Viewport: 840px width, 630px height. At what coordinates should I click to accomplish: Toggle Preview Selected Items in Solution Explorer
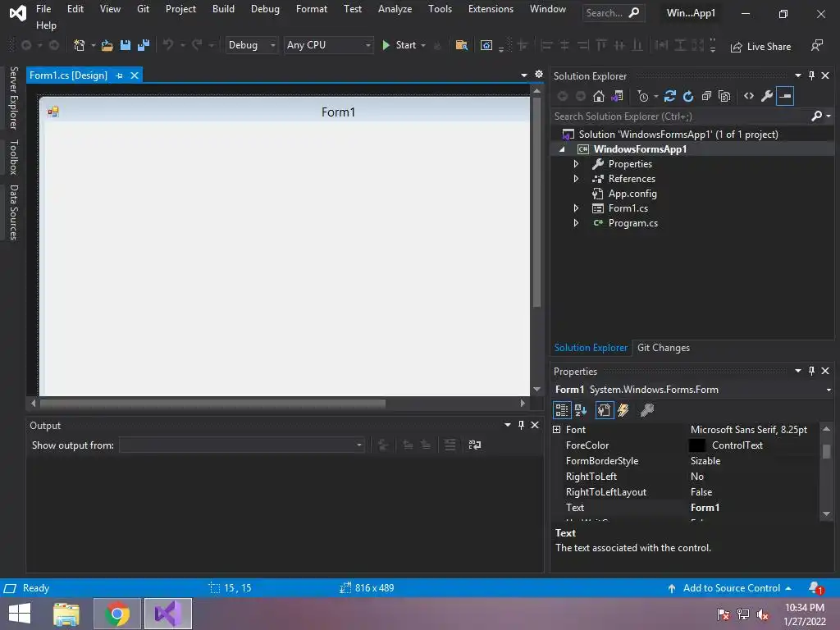pyautogui.click(x=785, y=97)
